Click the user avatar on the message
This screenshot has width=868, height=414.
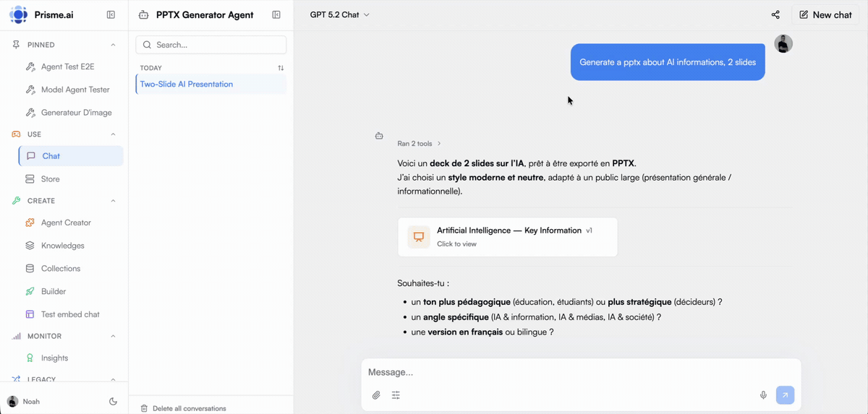pos(783,43)
